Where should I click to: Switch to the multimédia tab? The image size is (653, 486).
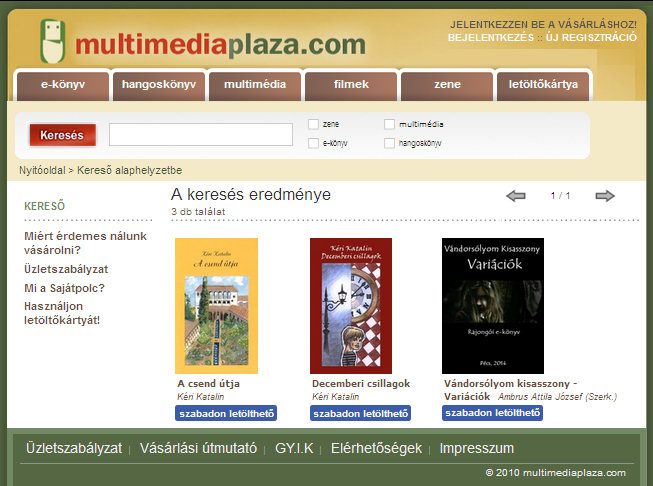(x=255, y=86)
